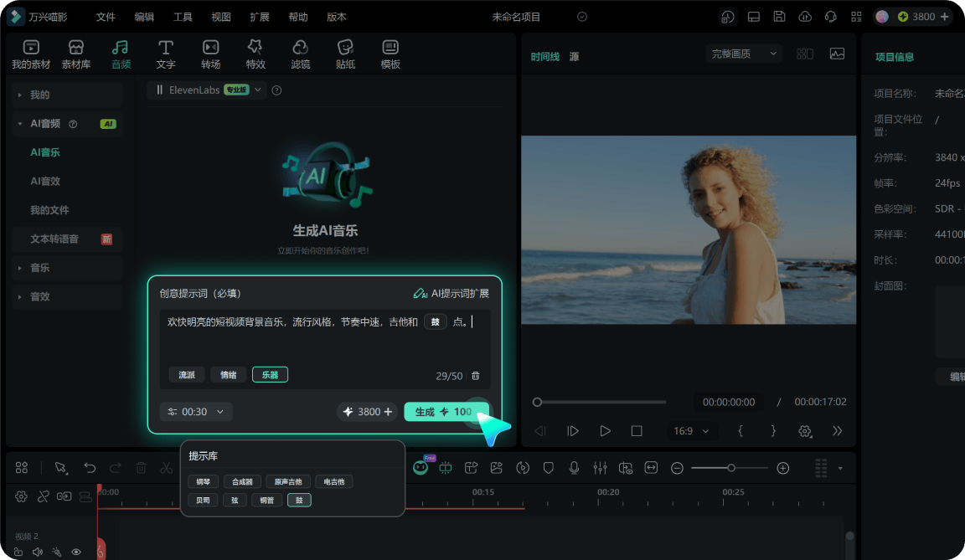Click the 情绪 mood tag button

(229, 374)
